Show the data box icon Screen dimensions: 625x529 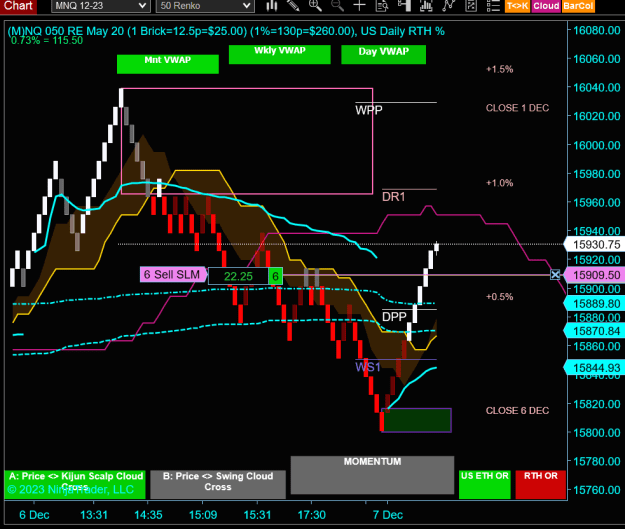(x=382, y=6)
